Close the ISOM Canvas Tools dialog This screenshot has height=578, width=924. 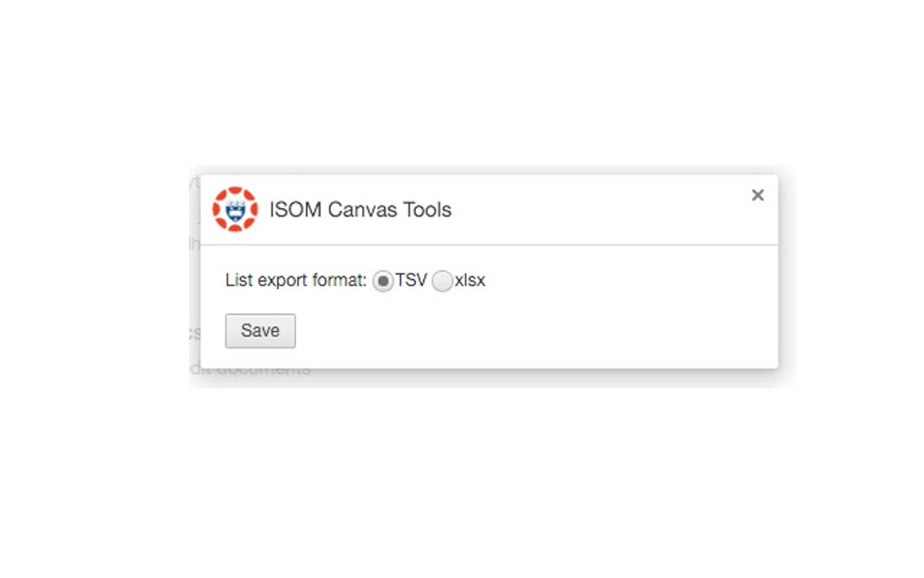click(757, 195)
